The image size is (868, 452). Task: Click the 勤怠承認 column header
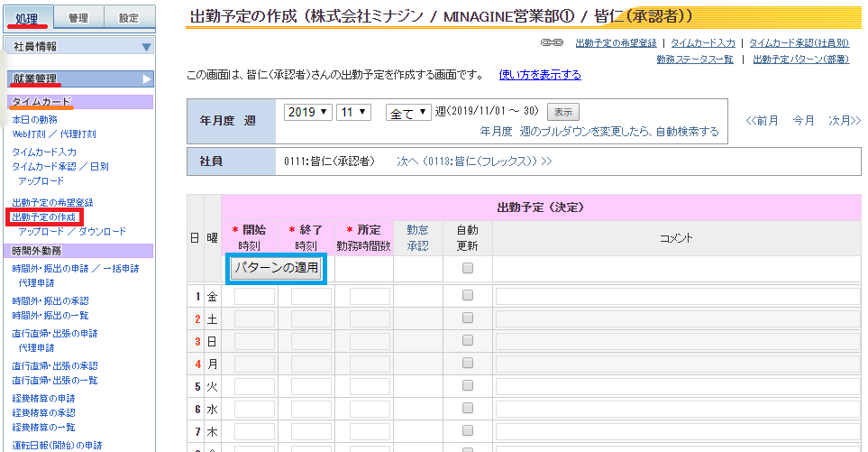418,237
